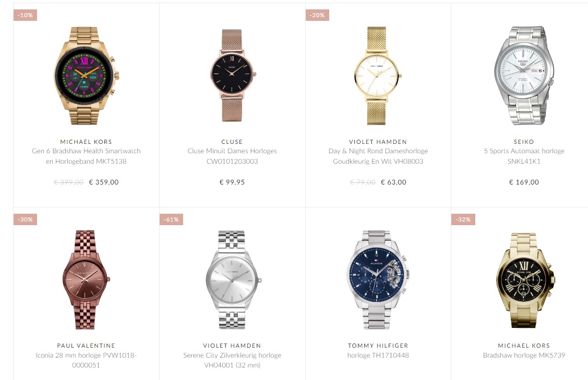Click the CLUSE brand heading
The image size is (588, 380).
[x=232, y=142]
